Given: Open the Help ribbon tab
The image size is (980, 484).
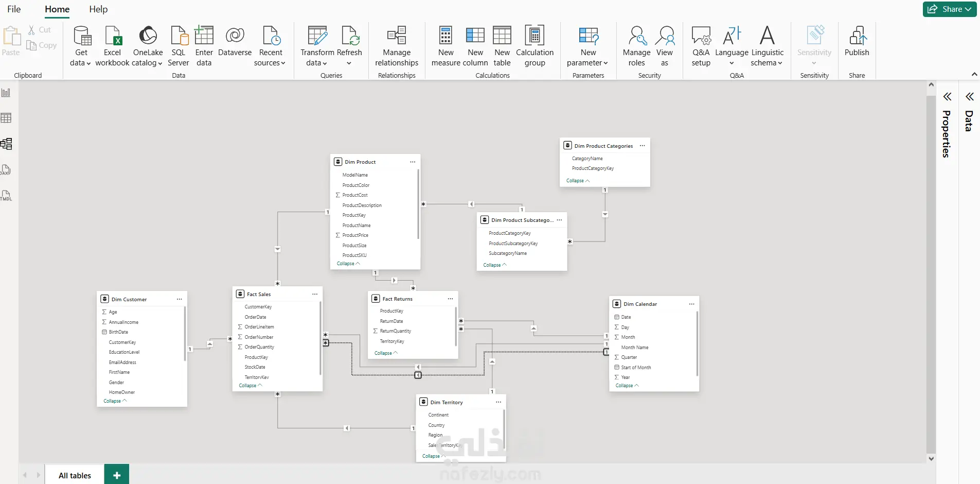Looking at the screenshot, I should click(x=98, y=9).
